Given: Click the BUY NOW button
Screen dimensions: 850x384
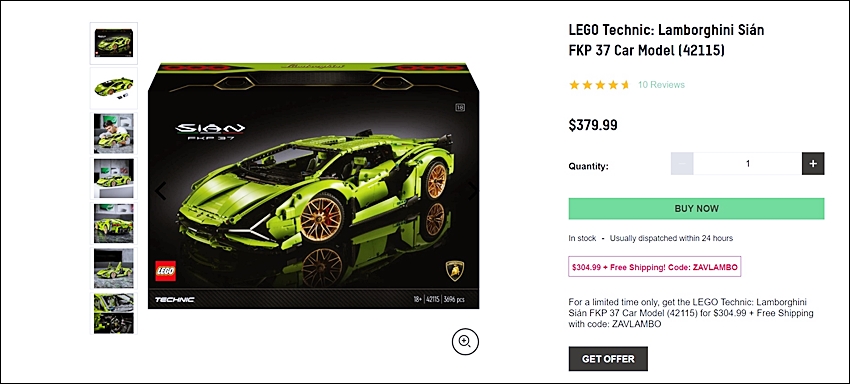Looking at the screenshot, I should point(696,209).
